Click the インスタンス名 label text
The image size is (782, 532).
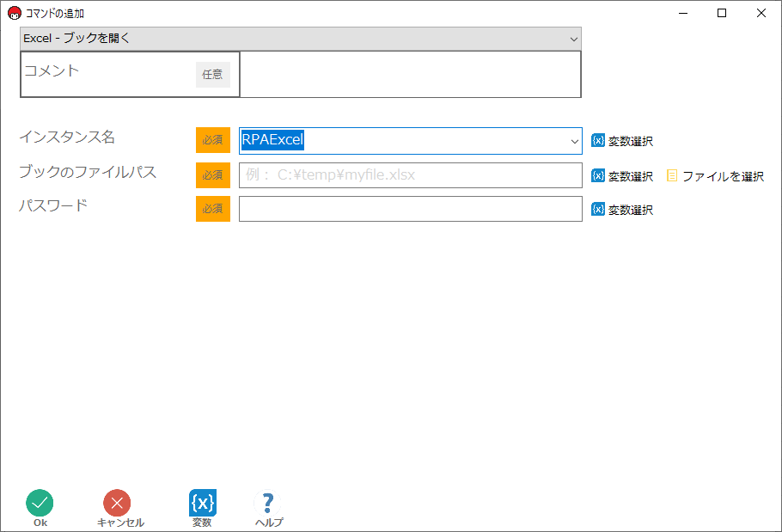click(67, 137)
